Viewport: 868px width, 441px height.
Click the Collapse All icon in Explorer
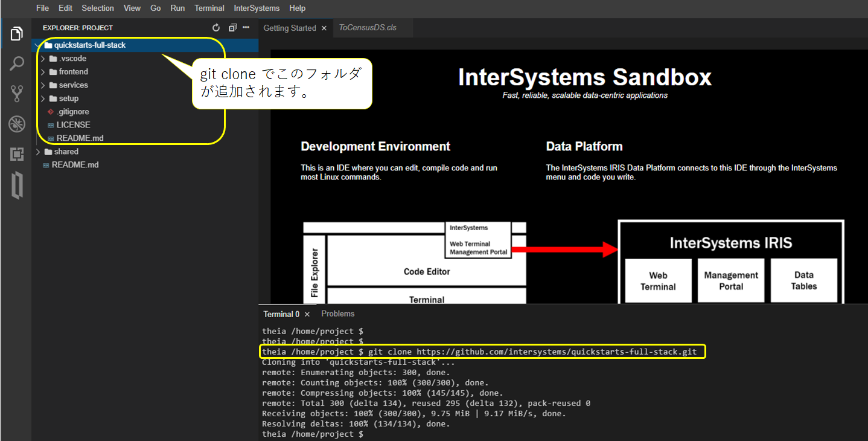pos(232,28)
